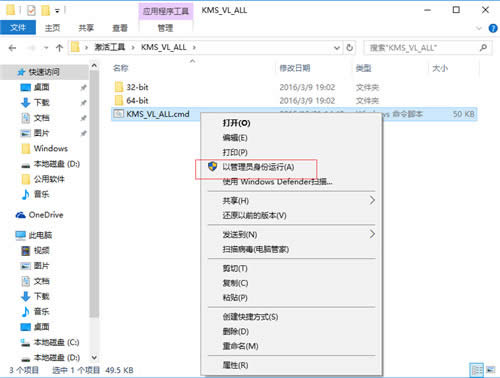The image size is (500, 378).
Task: Select the KMS_VL_ALL.cmd file icon
Action: [x=119, y=114]
